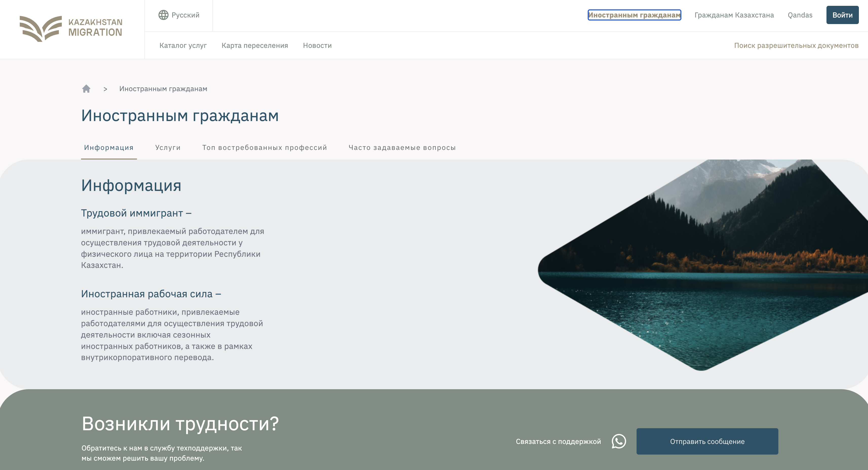Go to Карта переселения page

[x=255, y=46]
